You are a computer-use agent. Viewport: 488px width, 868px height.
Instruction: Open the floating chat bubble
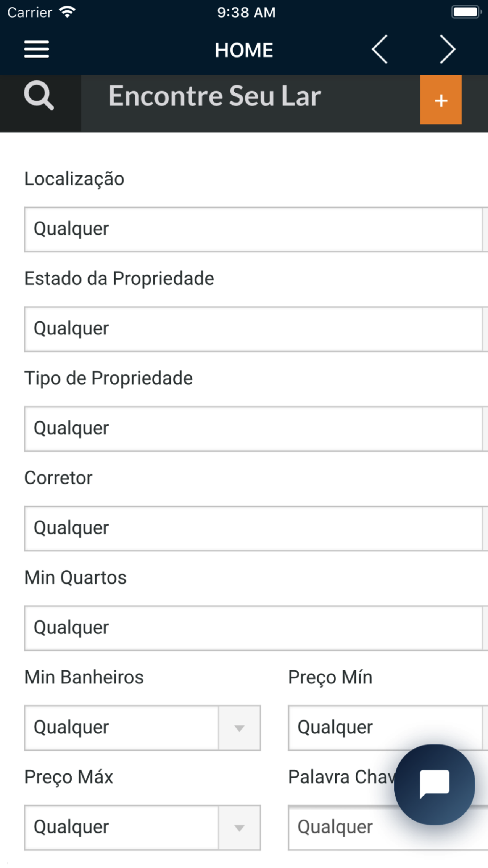[x=434, y=784]
